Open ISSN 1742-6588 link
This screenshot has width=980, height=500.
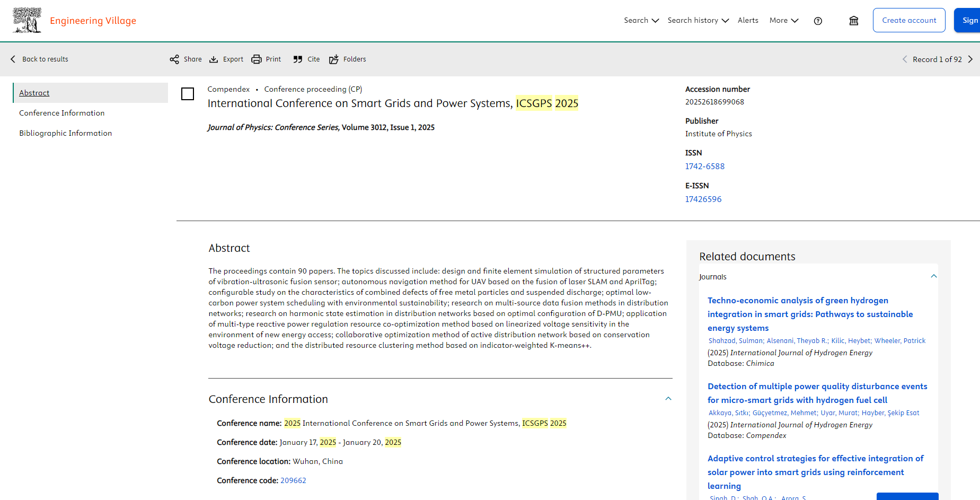704,166
